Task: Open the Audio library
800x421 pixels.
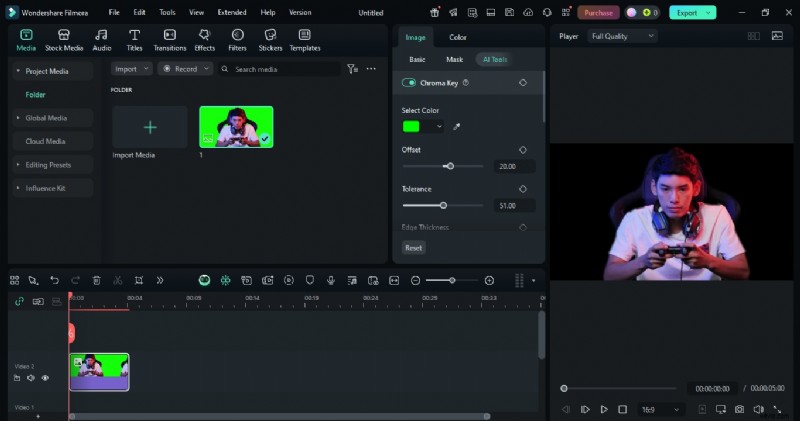Action: pos(102,40)
